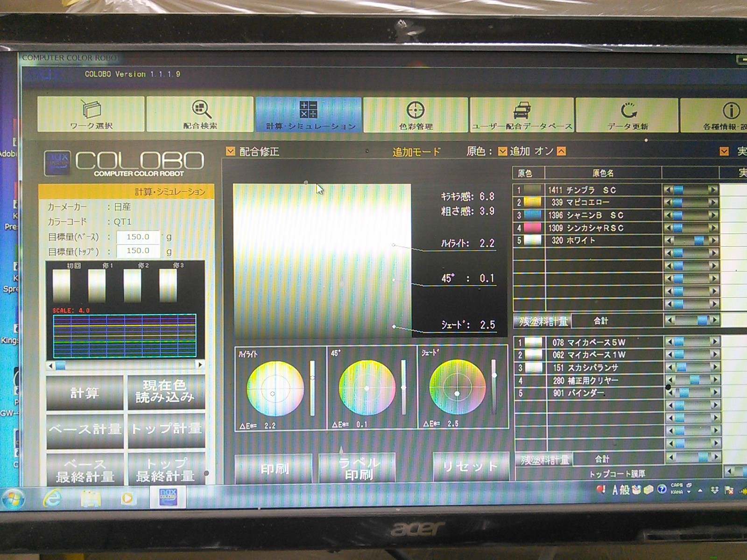747x560 pixels.
Task: Click the up-arrow beside 追加 オン
Action: (561, 151)
